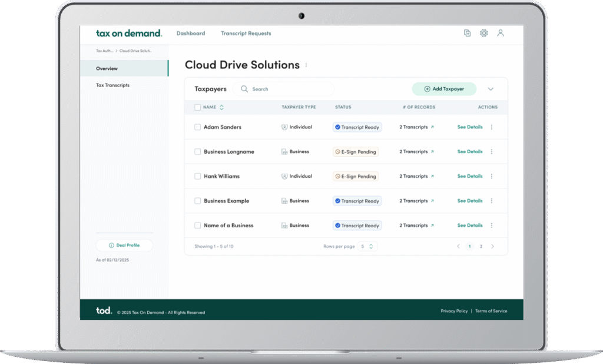Open the 2 Transcripts link for Business Example
Screen dimensions: 603x364
click(416, 201)
